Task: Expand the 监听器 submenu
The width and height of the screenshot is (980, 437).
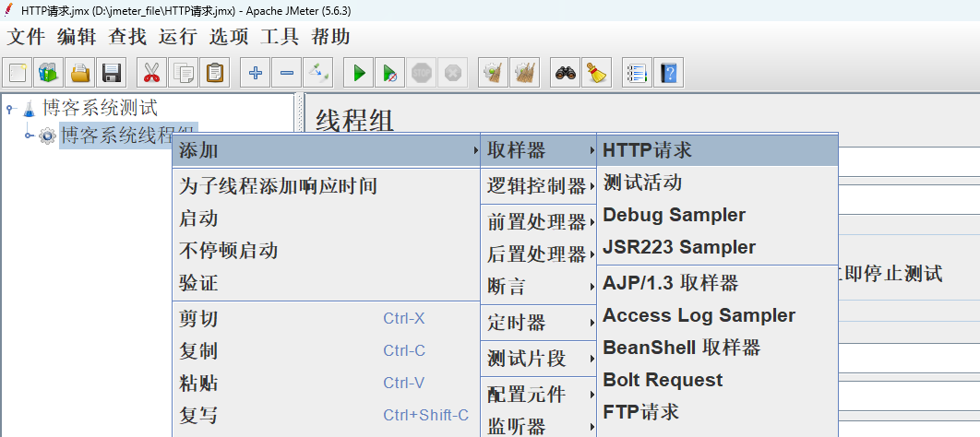Action: [x=539, y=427]
